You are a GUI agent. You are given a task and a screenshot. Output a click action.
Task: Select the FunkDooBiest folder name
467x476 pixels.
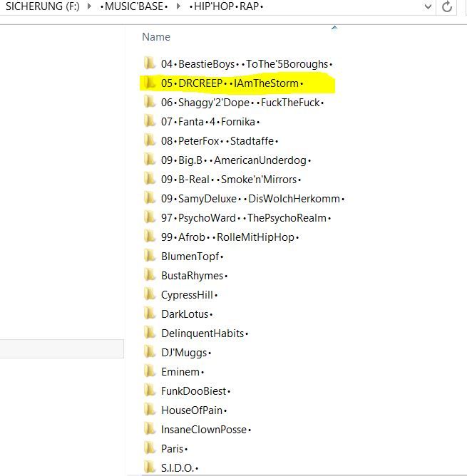(196, 391)
